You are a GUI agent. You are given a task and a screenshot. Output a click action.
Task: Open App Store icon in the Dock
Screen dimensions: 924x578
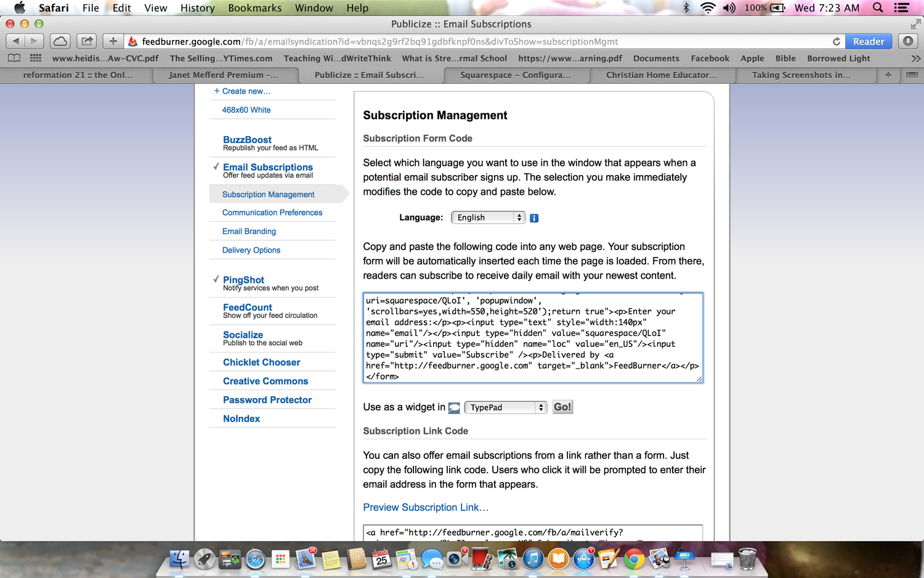click(583, 560)
